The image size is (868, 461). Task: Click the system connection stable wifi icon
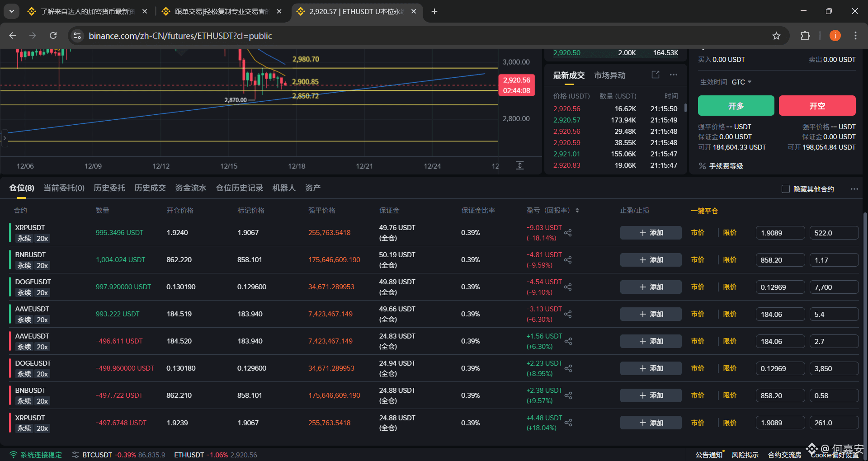point(14,455)
